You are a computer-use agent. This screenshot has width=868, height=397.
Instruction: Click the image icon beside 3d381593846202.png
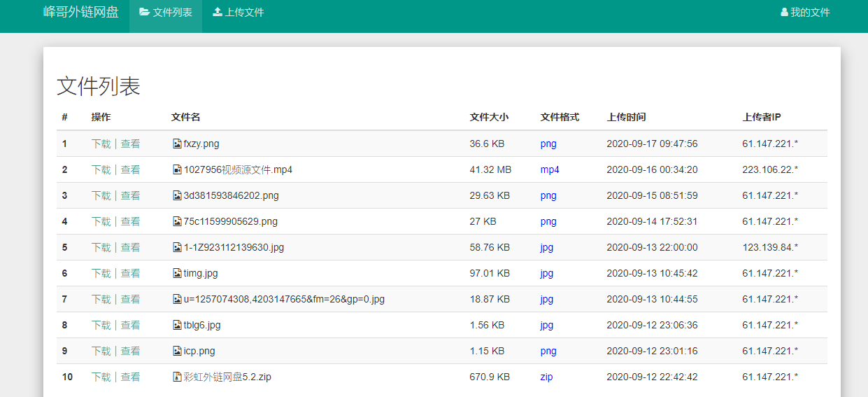click(177, 195)
